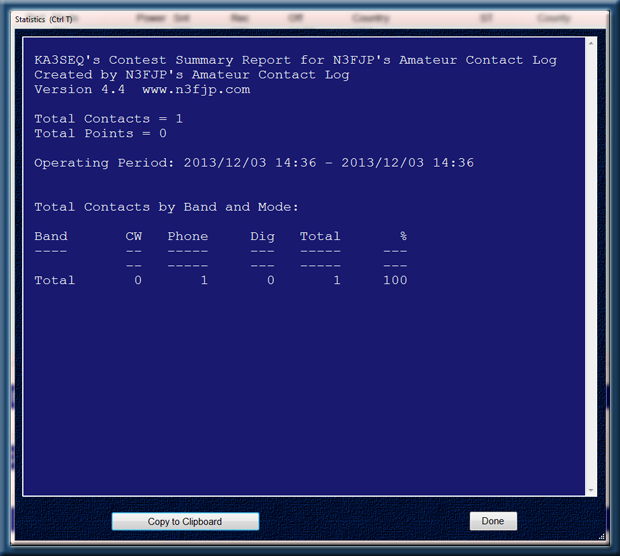
Task: Select the 'Total Points = 0' line
Action: [x=100, y=133]
